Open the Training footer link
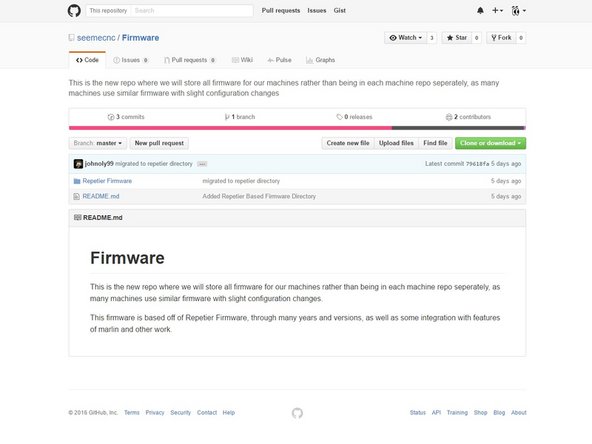592x444 pixels. click(457, 413)
